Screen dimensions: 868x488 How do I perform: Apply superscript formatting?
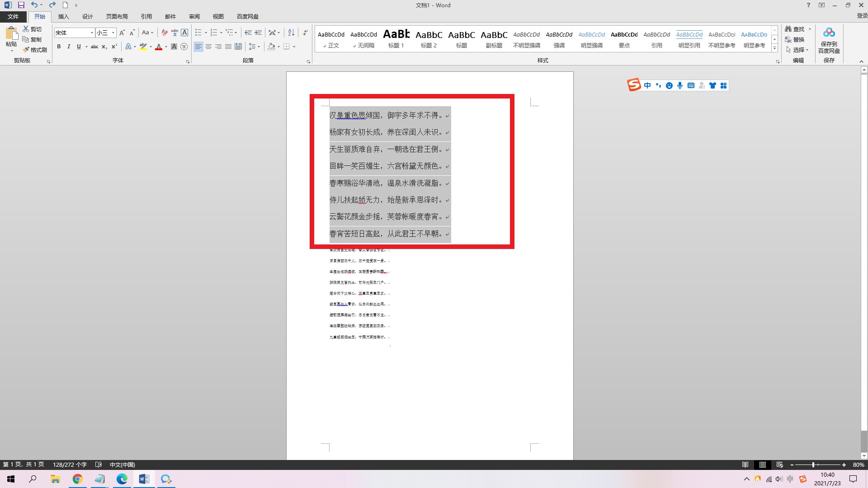(x=114, y=47)
